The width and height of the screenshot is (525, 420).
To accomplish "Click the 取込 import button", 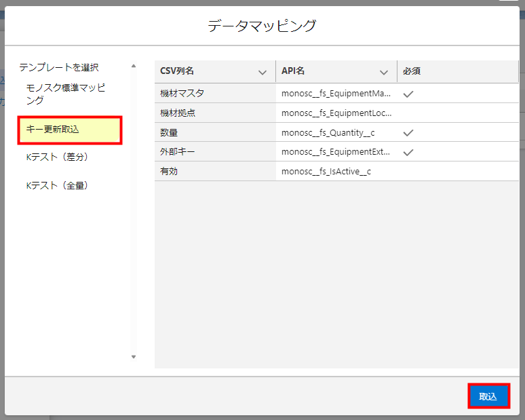I will [x=488, y=396].
